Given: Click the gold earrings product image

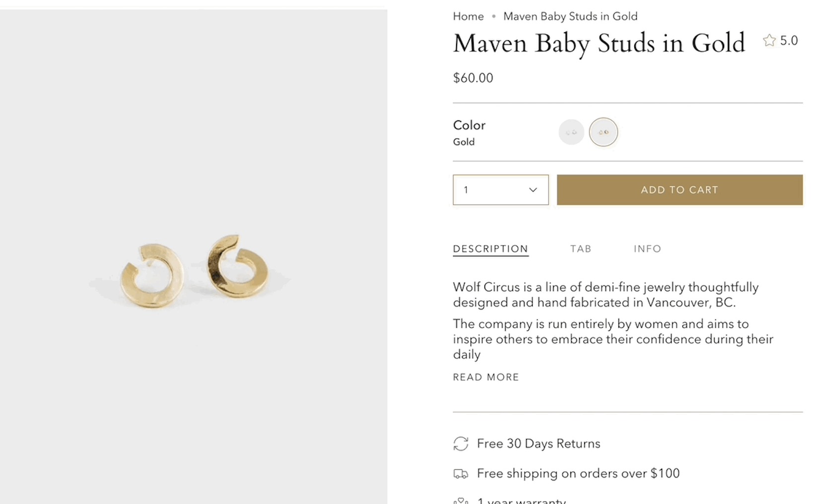Looking at the screenshot, I should (x=194, y=270).
